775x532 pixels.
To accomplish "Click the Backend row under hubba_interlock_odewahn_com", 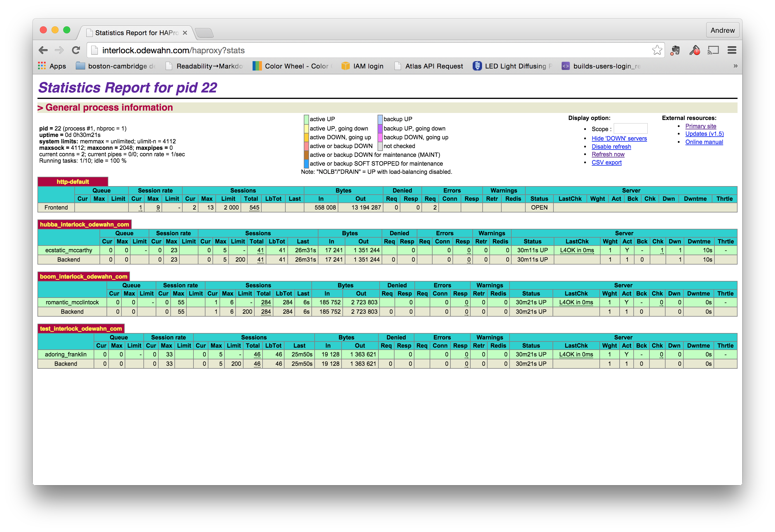I will coord(387,259).
